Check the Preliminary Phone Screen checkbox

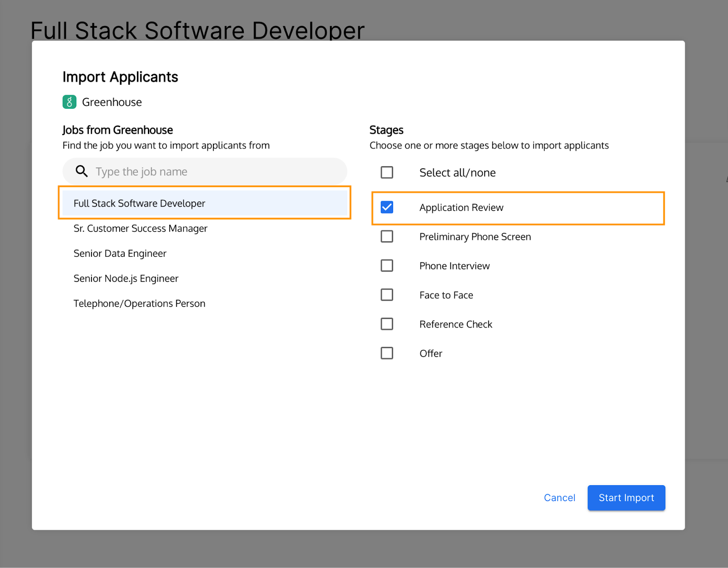tap(387, 236)
